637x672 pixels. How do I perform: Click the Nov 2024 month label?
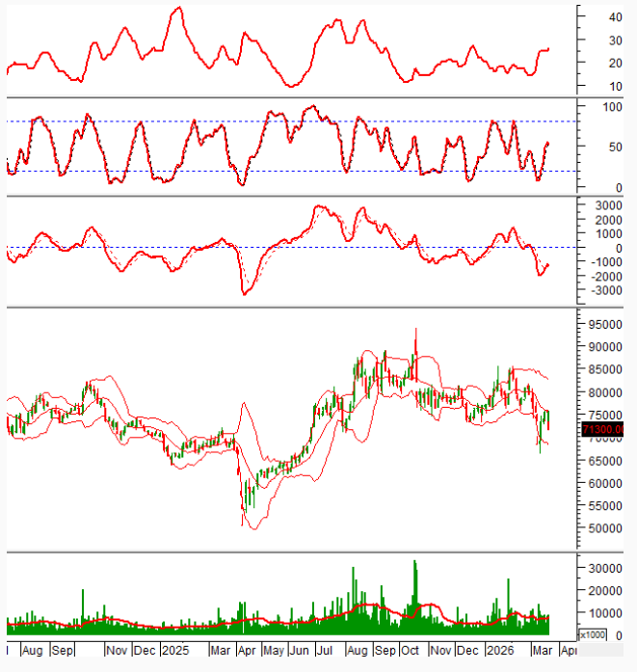(x=117, y=651)
